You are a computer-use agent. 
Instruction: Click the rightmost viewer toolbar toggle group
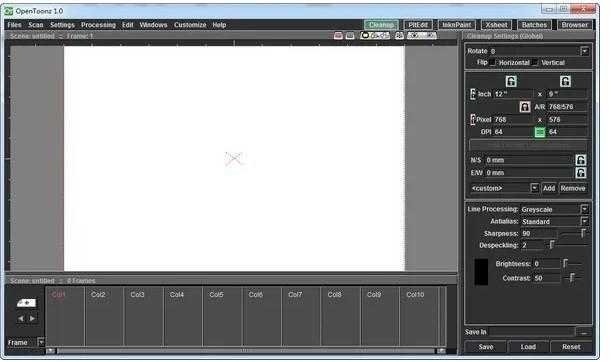pos(422,35)
